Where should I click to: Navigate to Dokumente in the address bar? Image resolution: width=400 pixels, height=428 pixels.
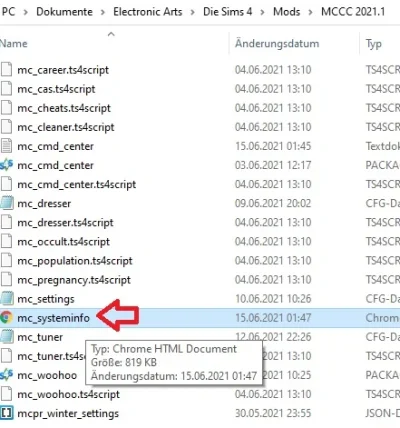(65, 12)
